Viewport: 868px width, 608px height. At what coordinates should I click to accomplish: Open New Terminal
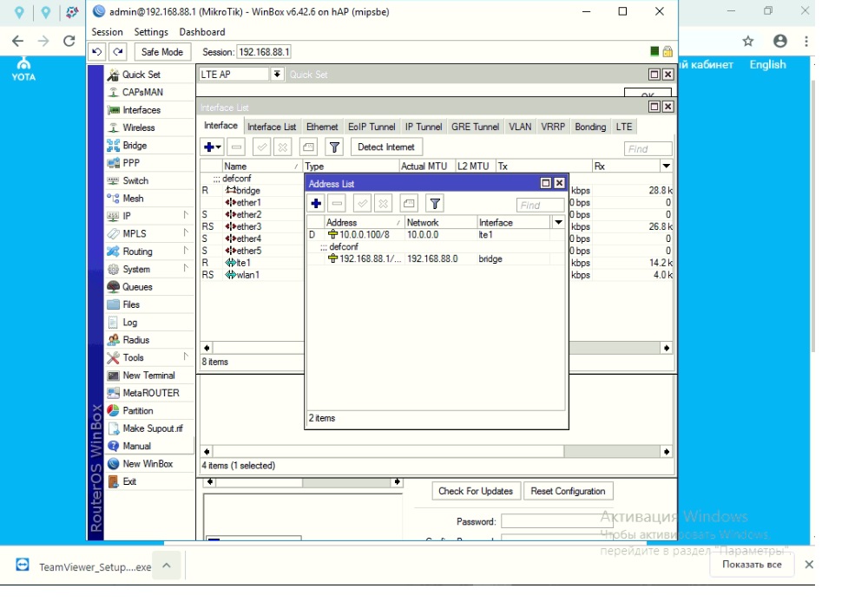tap(149, 375)
